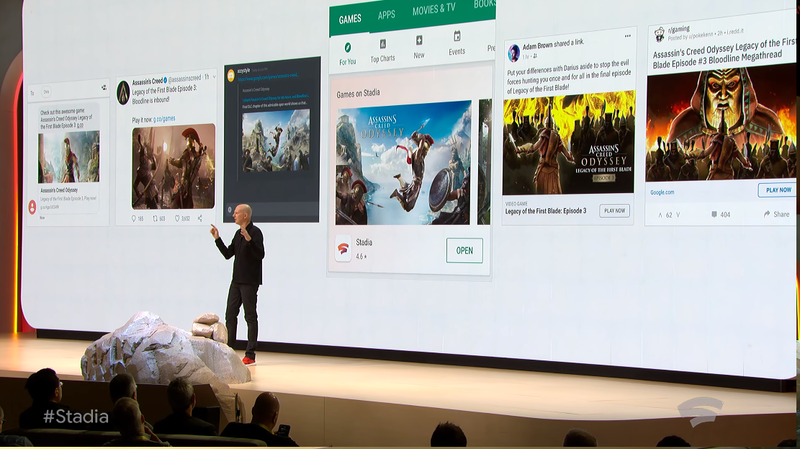Open three-dot menu on Adam Brown's post
This screenshot has height=449, width=800.
pos(628,36)
